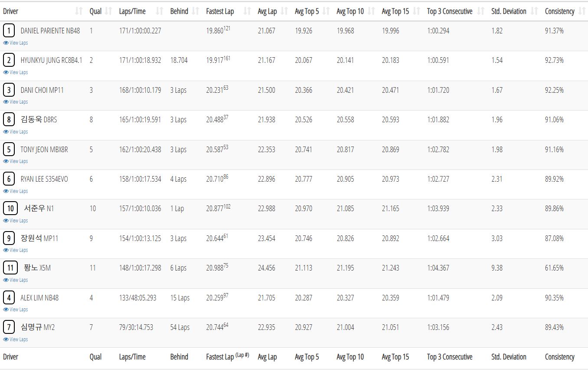Image resolution: width=588 pixels, height=372 pixels.
Task: Click sort icon beside Fastest Lap header
Action: coord(247,11)
